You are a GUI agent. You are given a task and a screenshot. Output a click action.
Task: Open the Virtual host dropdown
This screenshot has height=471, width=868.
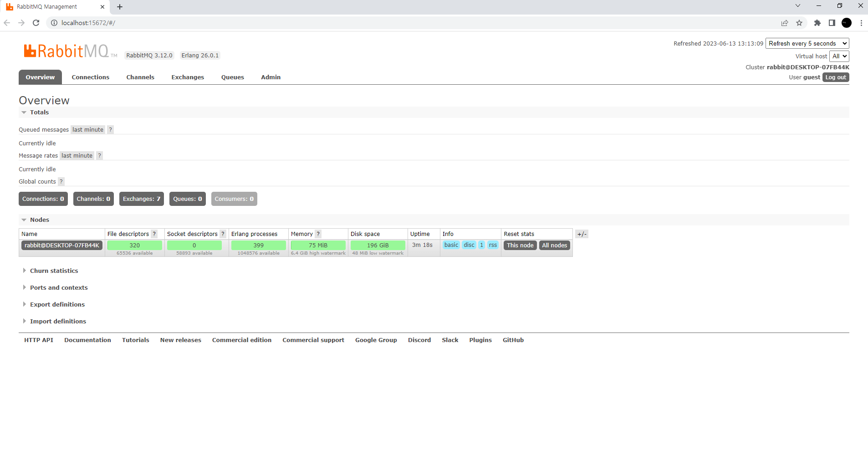pyautogui.click(x=839, y=56)
